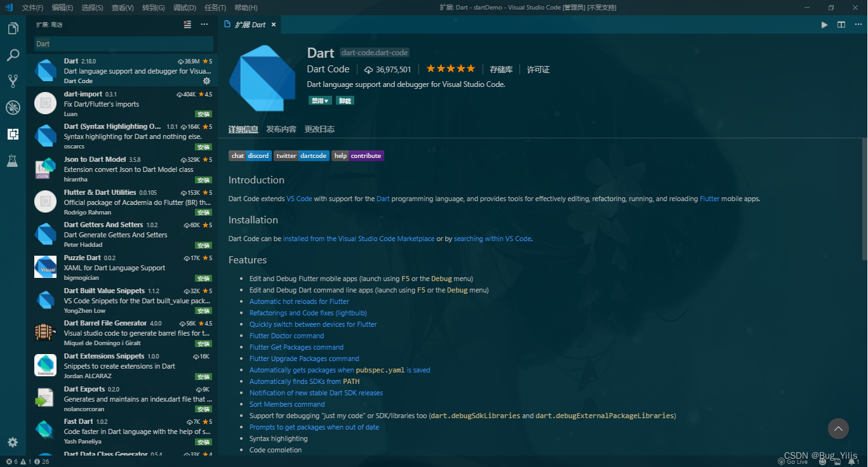Open the 帮助(H) menu

(246, 8)
